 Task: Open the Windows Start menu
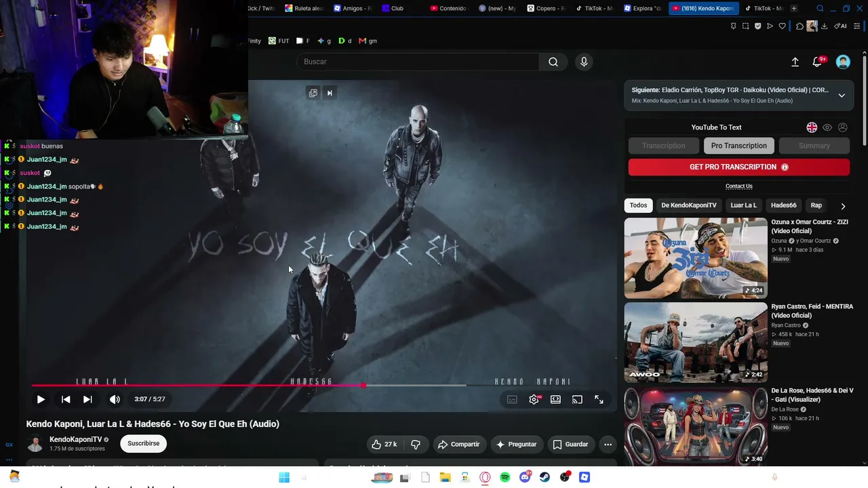[x=284, y=477]
